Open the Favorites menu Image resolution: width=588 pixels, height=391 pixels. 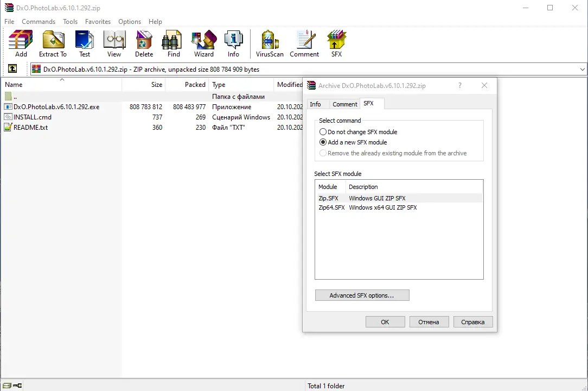pos(98,21)
